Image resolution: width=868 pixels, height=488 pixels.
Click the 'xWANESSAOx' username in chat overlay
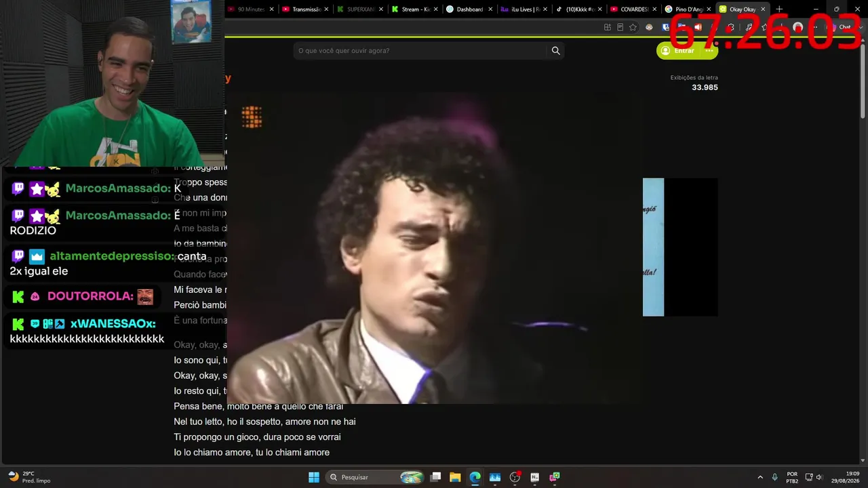pyautogui.click(x=113, y=324)
